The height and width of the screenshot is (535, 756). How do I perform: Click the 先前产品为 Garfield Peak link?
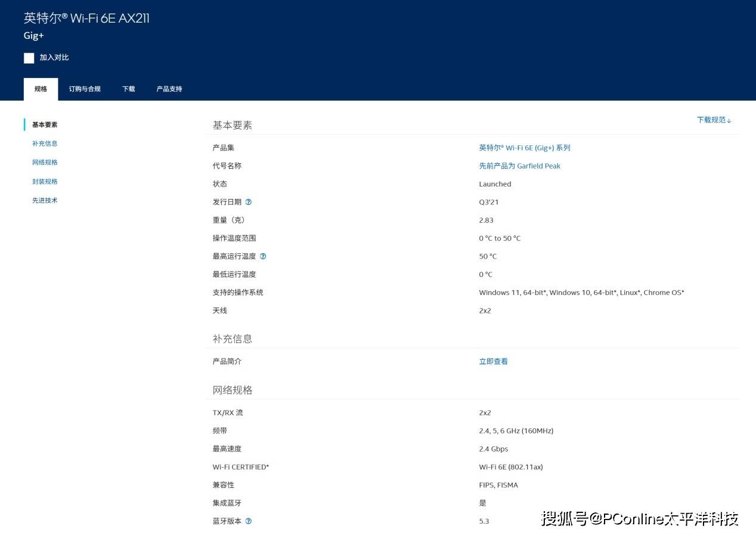pos(519,166)
